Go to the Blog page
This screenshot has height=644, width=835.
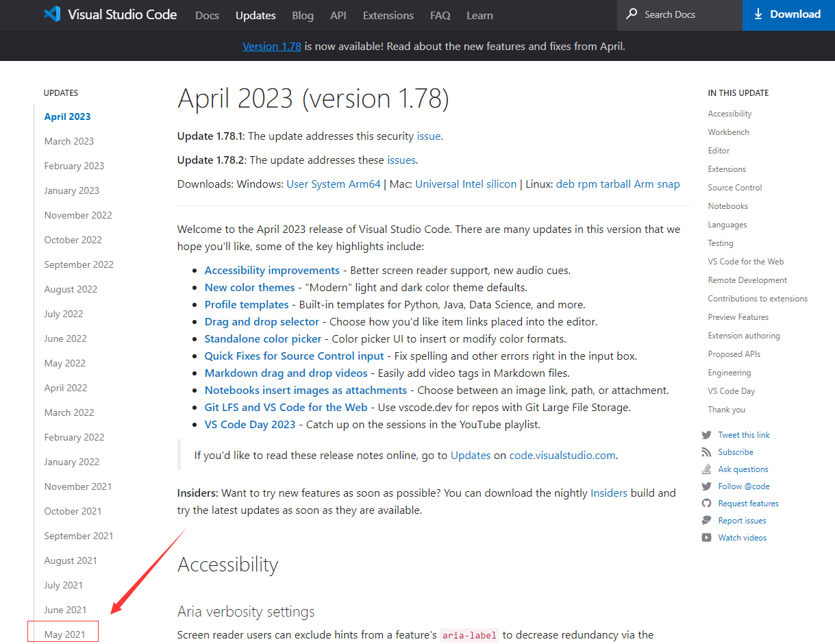[x=303, y=15]
